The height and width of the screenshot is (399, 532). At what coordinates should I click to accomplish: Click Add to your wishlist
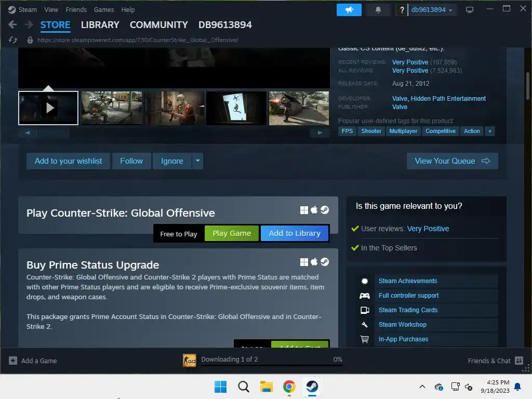pyautogui.click(x=68, y=161)
